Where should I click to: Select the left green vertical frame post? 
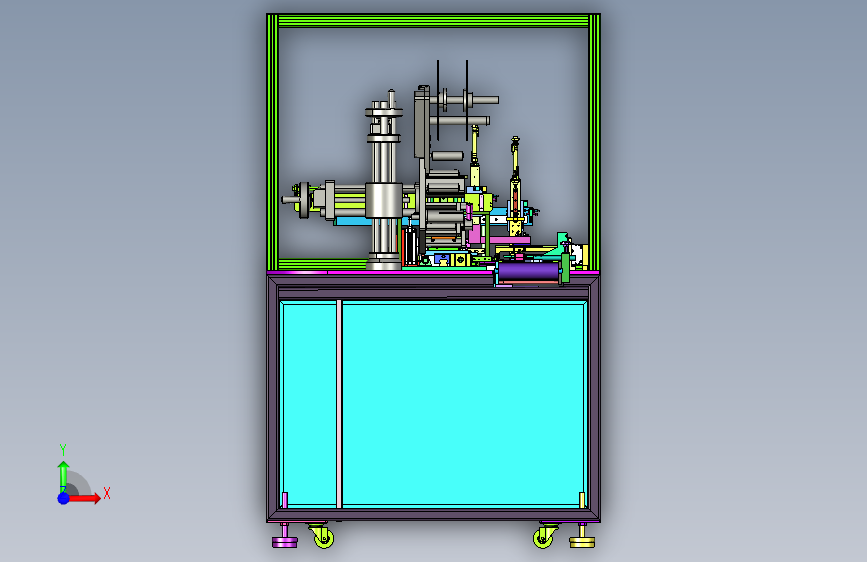(x=273, y=142)
